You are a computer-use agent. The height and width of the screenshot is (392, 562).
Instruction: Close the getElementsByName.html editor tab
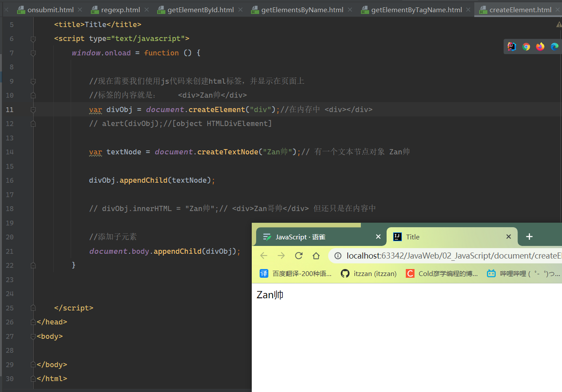click(x=350, y=10)
